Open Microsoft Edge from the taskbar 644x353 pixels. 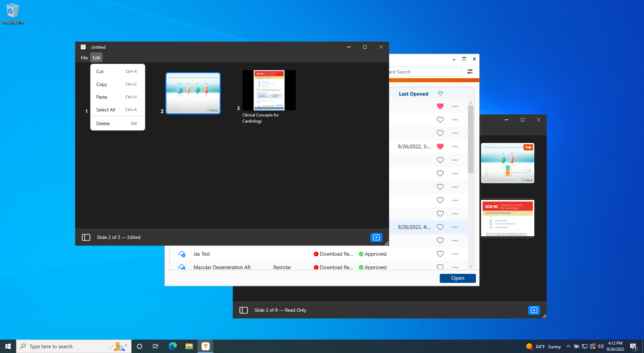(x=172, y=346)
